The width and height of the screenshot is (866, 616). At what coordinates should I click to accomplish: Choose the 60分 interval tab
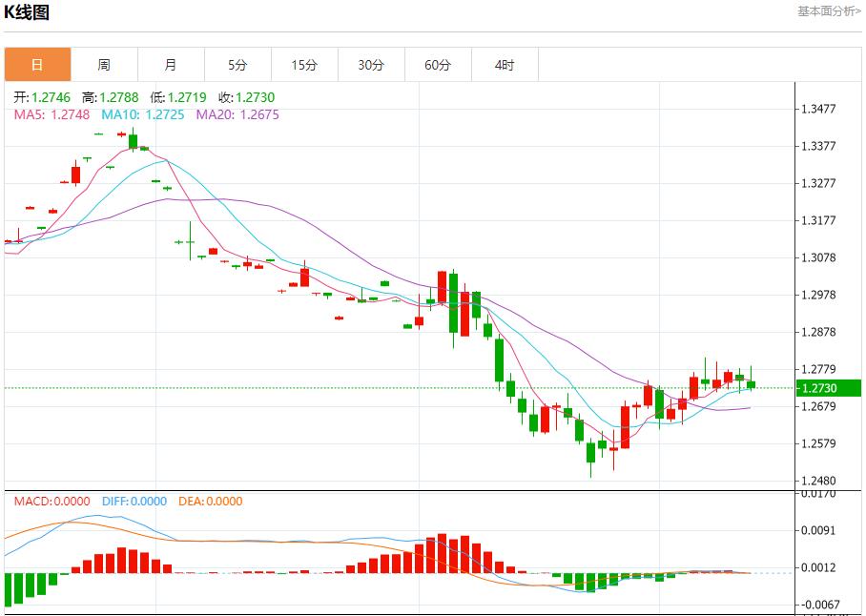438,65
